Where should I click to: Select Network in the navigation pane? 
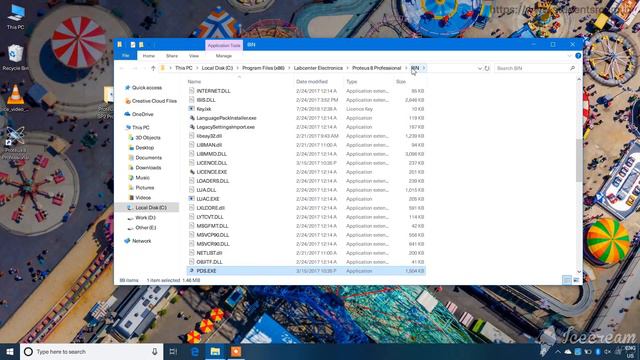coord(142,241)
